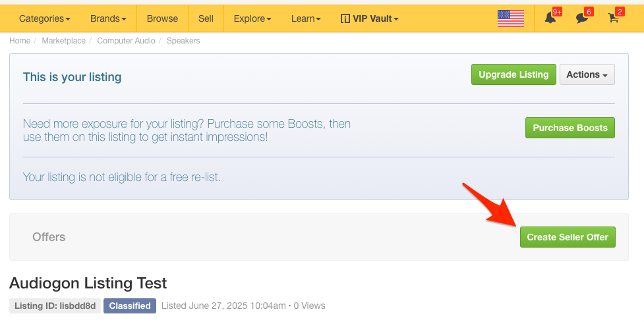
Task: Open the messages chat bubble icon
Action: 582,18
